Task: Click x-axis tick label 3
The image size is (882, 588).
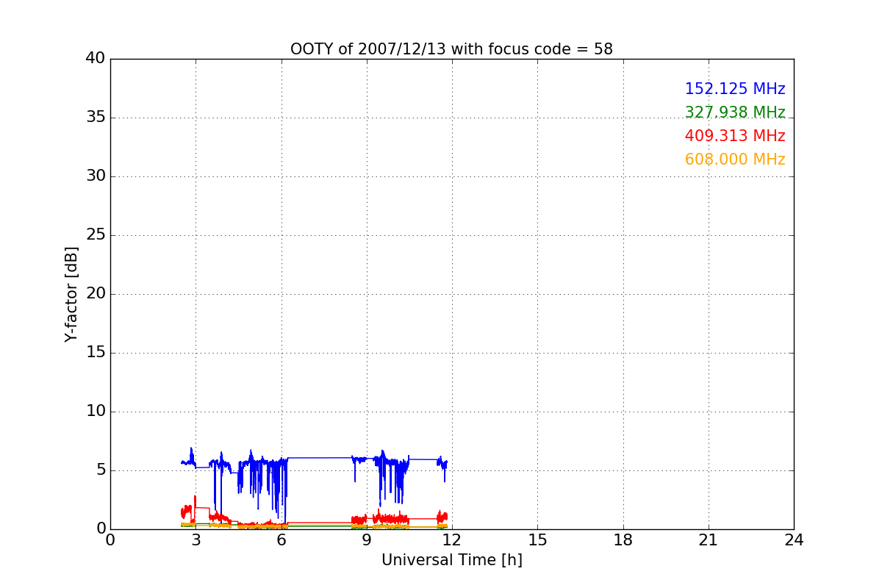Action: (196, 540)
